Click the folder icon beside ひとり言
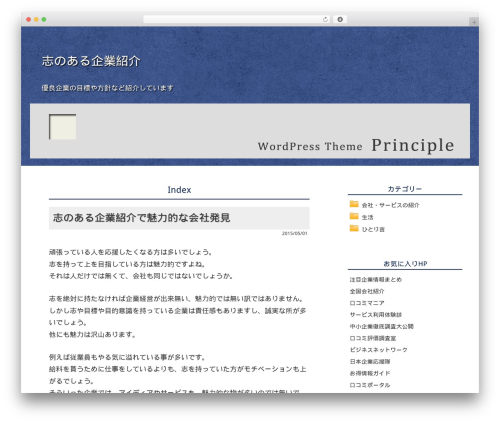 (354, 228)
